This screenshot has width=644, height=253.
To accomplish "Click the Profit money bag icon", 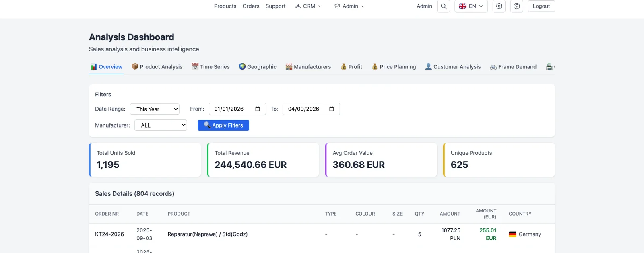I will 344,66.
